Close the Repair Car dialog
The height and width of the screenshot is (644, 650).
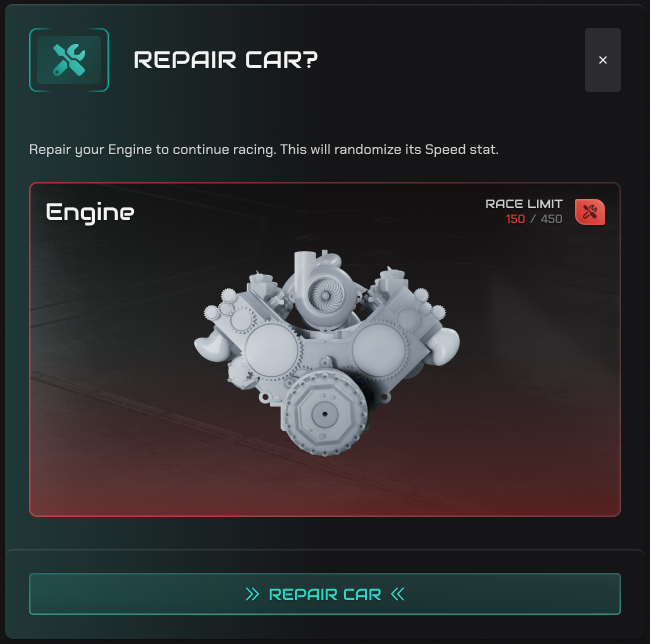click(603, 60)
